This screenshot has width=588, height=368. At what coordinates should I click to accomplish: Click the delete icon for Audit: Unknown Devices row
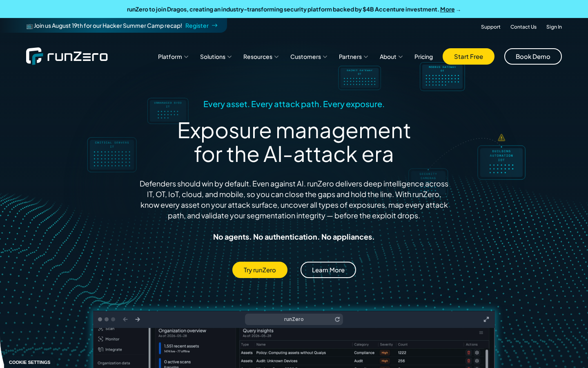click(x=469, y=361)
